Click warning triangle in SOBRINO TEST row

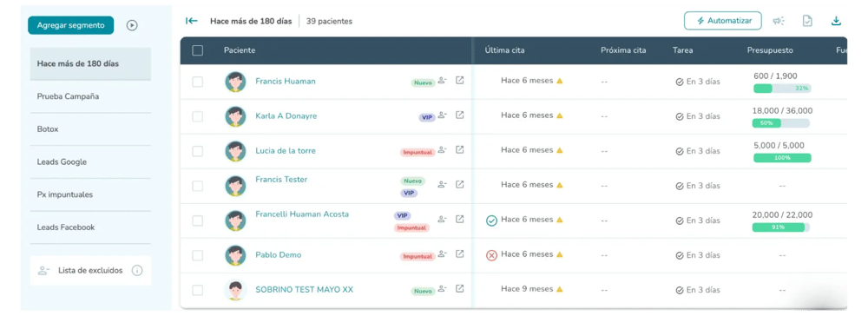[560, 289]
